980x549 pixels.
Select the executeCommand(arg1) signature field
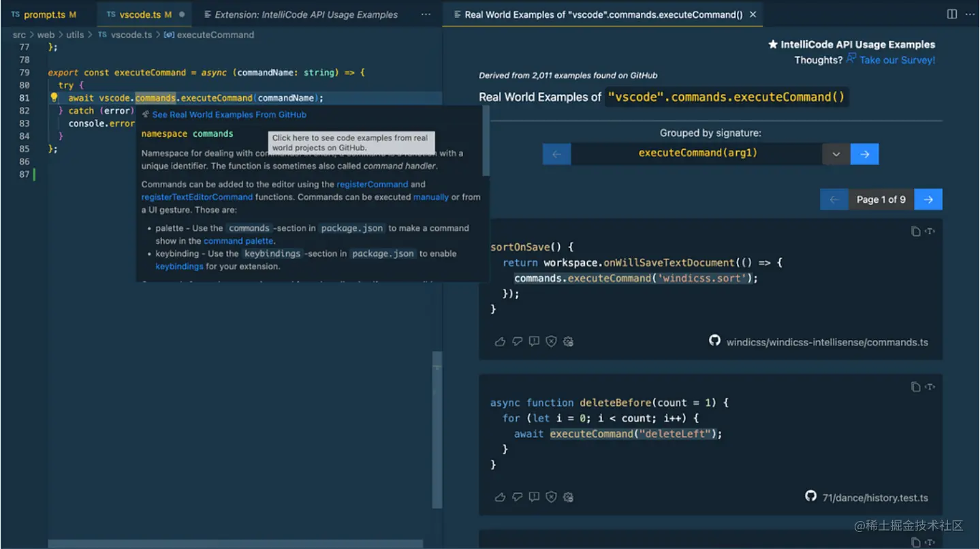tap(697, 154)
